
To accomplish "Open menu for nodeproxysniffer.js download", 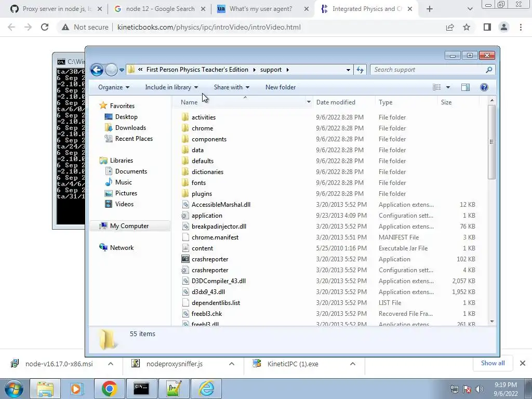I will tap(232, 364).
